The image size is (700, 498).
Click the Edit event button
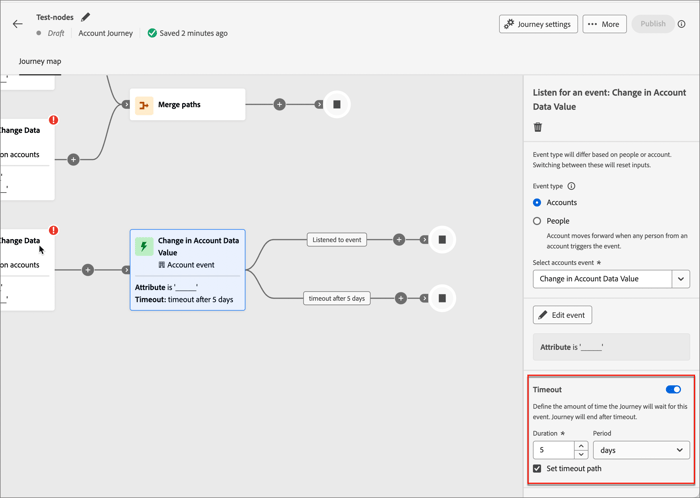click(x=562, y=315)
